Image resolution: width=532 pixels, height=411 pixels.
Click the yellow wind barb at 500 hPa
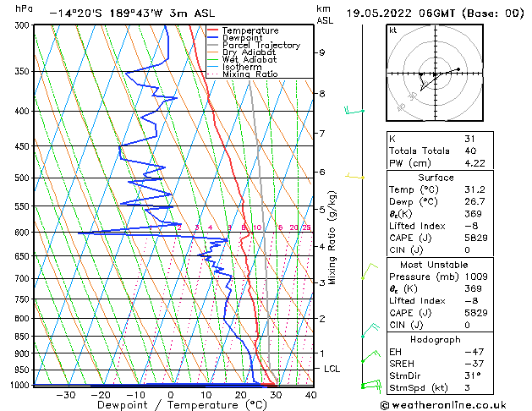(354, 176)
